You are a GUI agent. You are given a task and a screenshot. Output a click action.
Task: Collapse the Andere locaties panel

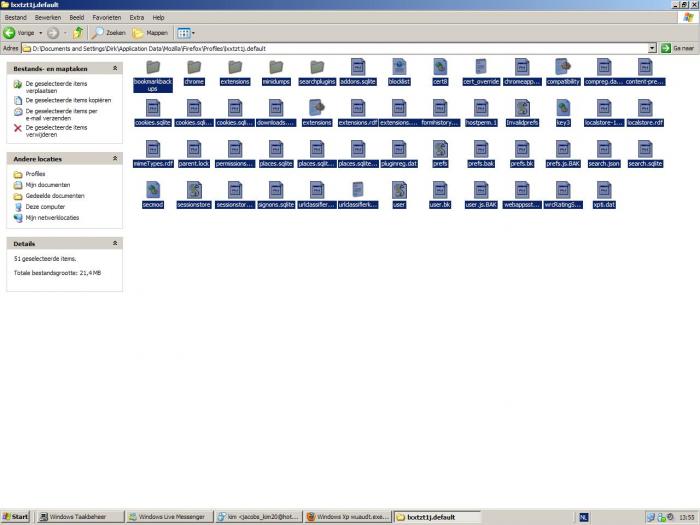115,158
